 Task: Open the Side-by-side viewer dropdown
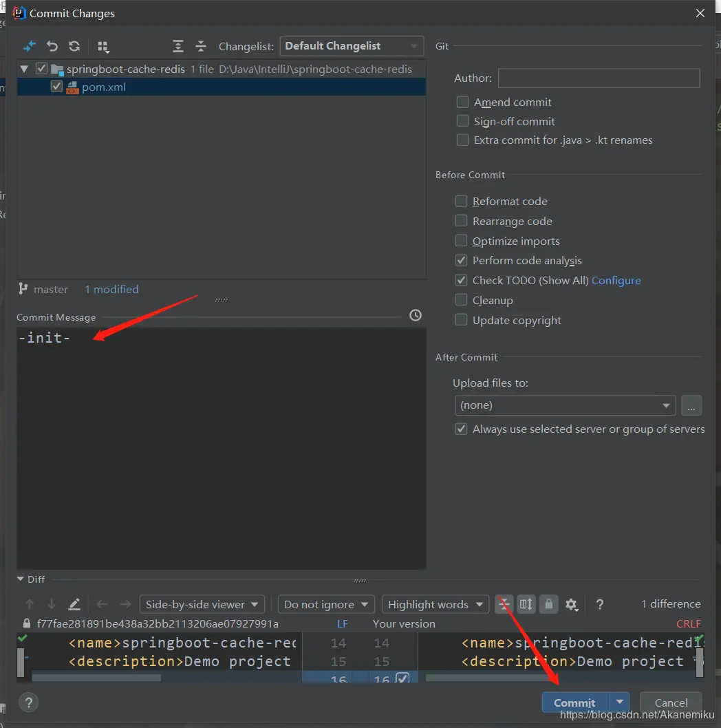[202, 604]
